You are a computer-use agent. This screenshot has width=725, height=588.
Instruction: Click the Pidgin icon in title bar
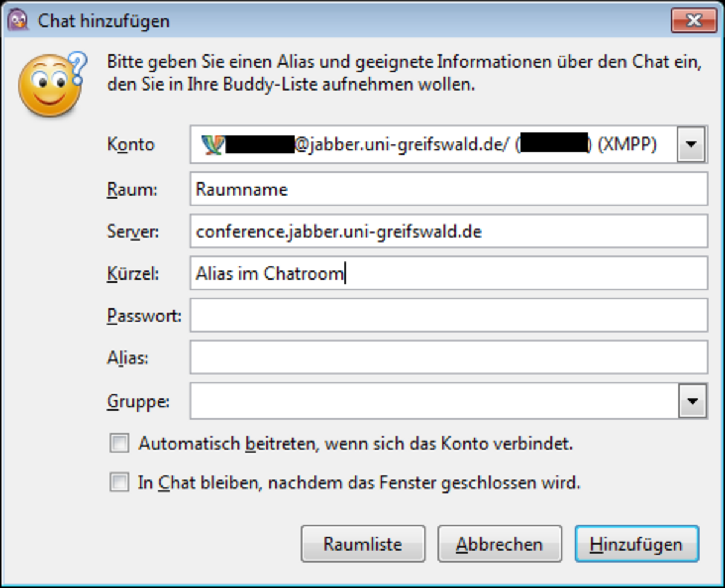point(19,21)
